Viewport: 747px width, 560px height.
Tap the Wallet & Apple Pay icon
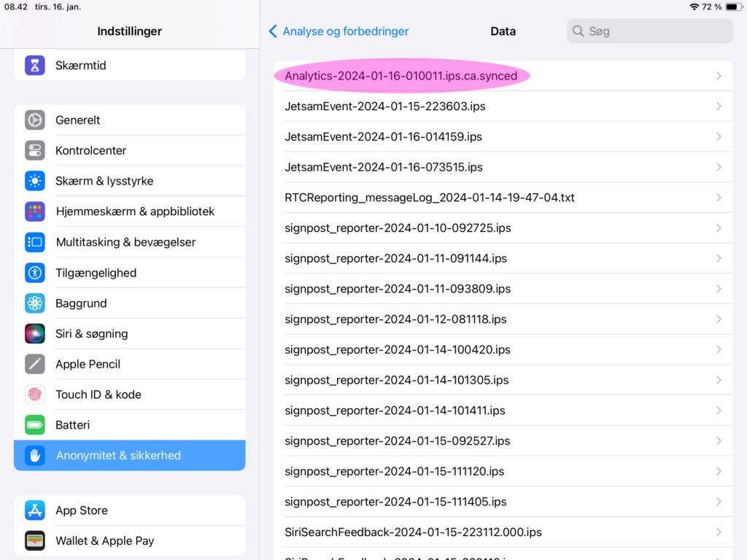(35, 541)
